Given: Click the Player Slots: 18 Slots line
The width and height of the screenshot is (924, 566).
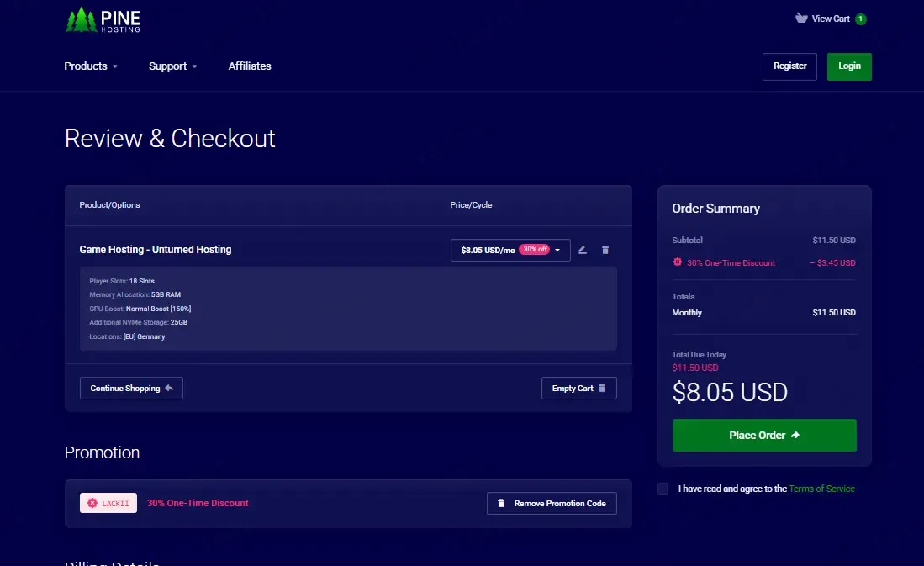Looking at the screenshot, I should click(x=122, y=281).
